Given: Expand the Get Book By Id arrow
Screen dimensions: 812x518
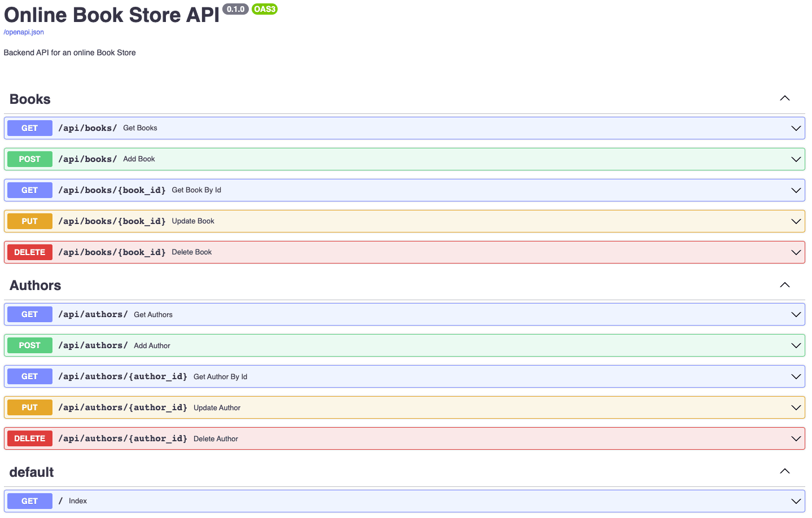Looking at the screenshot, I should [x=796, y=190].
